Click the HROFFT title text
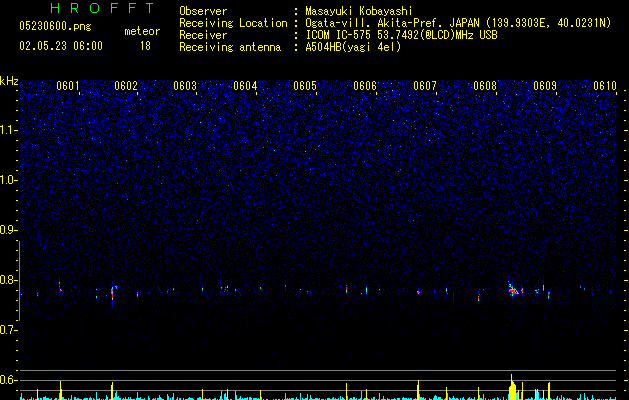Screen dimensions: 629x400 [103, 8]
